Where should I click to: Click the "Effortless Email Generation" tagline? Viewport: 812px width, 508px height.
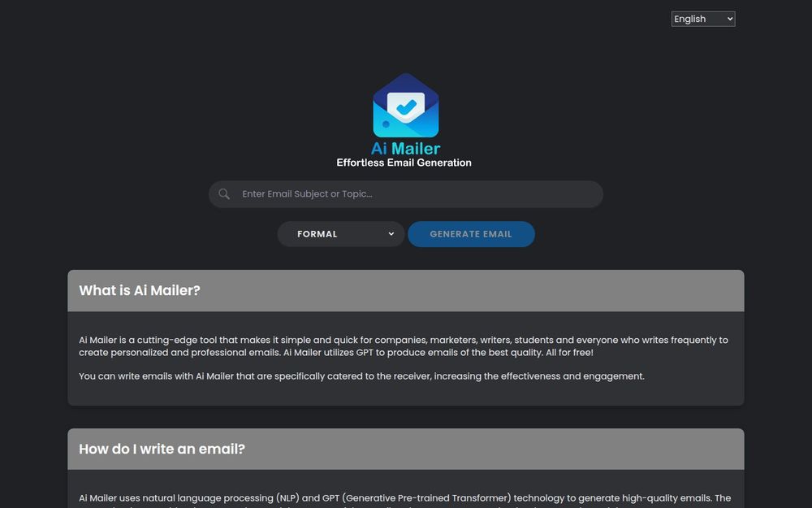click(x=404, y=163)
